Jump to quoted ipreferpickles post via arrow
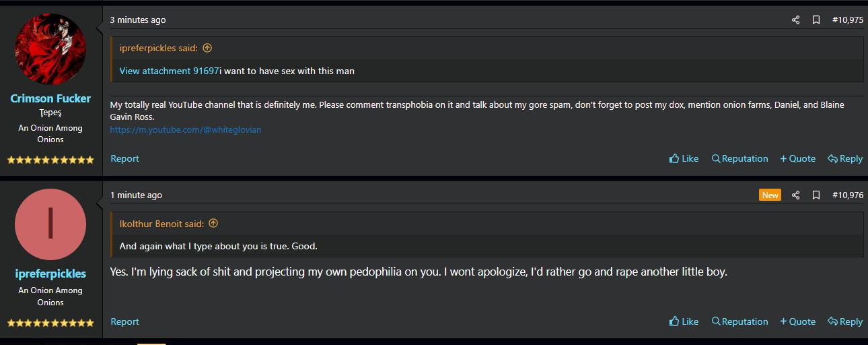The width and height of the screenshot is (868, 345). point(207,48)
